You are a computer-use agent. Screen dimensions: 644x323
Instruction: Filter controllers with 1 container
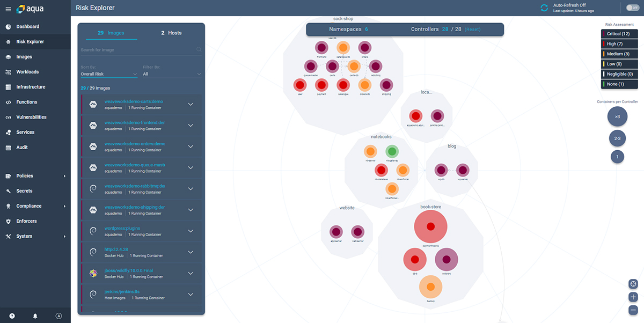coord(617,157)
